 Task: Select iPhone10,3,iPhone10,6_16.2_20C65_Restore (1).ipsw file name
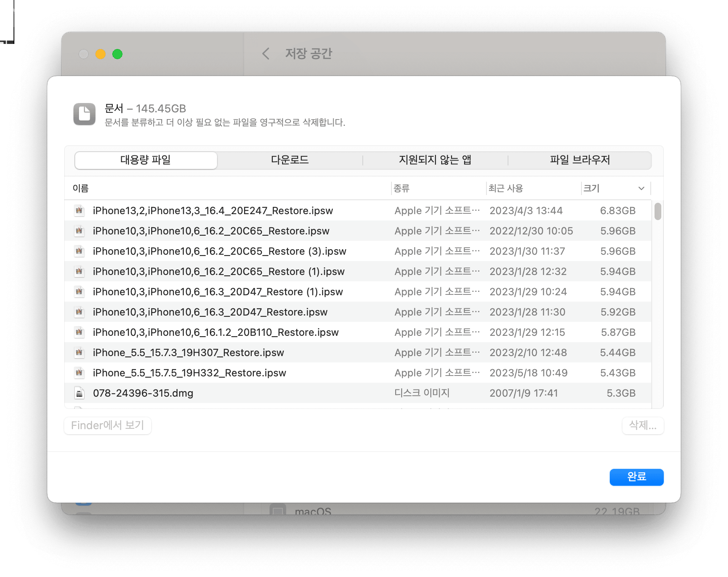tap(219, 271)
